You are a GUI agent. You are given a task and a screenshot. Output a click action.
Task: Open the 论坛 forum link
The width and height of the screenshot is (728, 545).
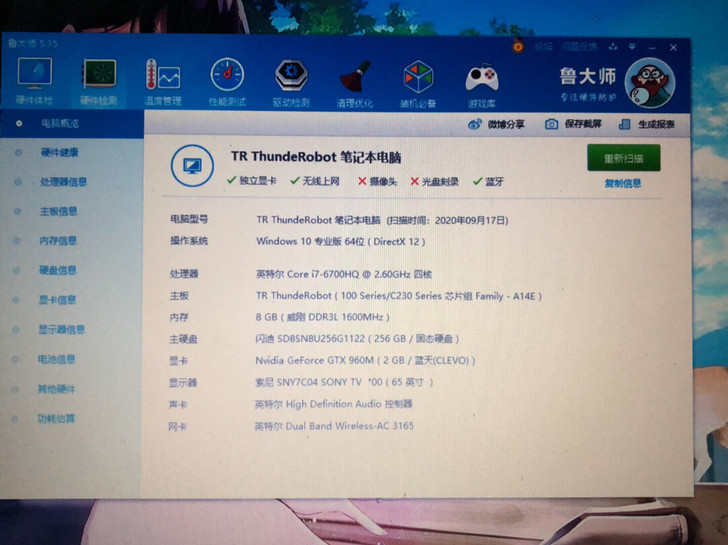click(x=543, y=47)
